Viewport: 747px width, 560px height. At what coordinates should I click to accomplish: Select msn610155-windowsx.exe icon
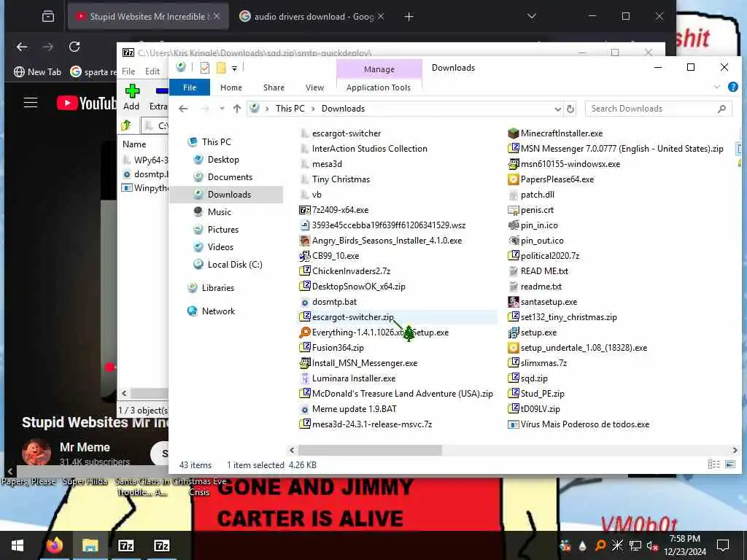(x=513, y=164)
